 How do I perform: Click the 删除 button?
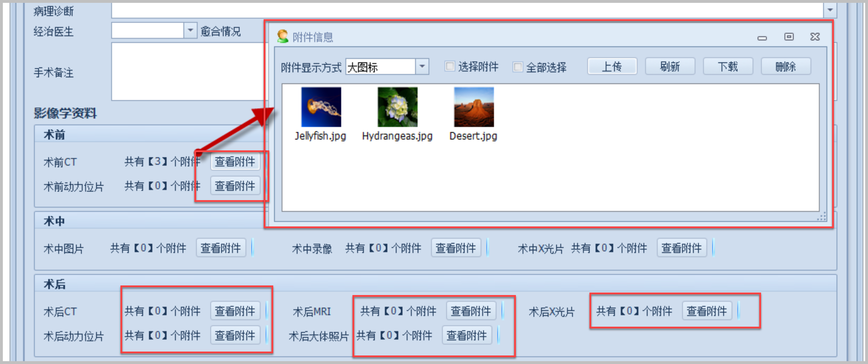point(786,66)
